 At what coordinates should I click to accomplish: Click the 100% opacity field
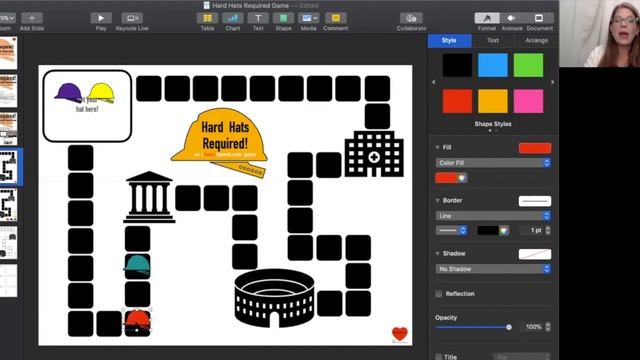(532, 327)
